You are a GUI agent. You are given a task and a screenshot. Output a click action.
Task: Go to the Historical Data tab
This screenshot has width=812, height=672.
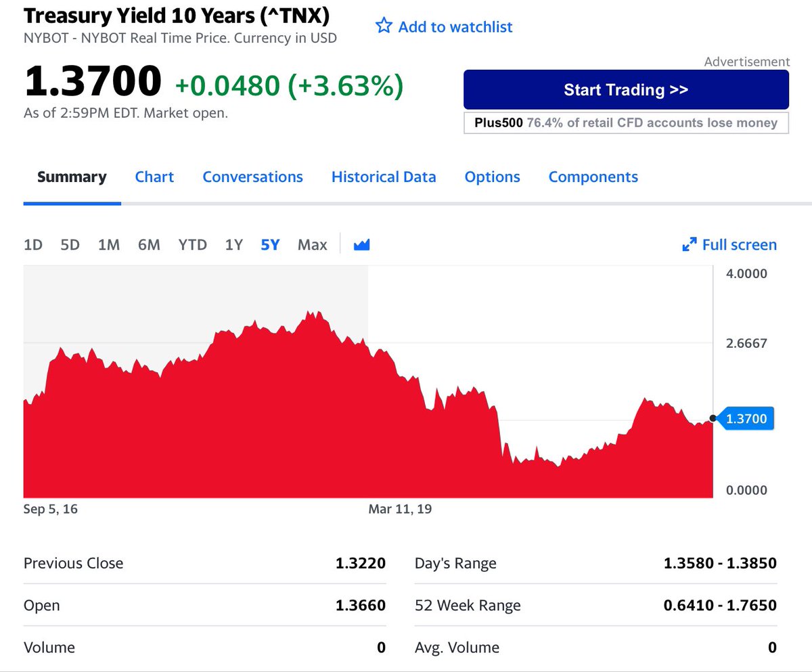click(384, 177)
